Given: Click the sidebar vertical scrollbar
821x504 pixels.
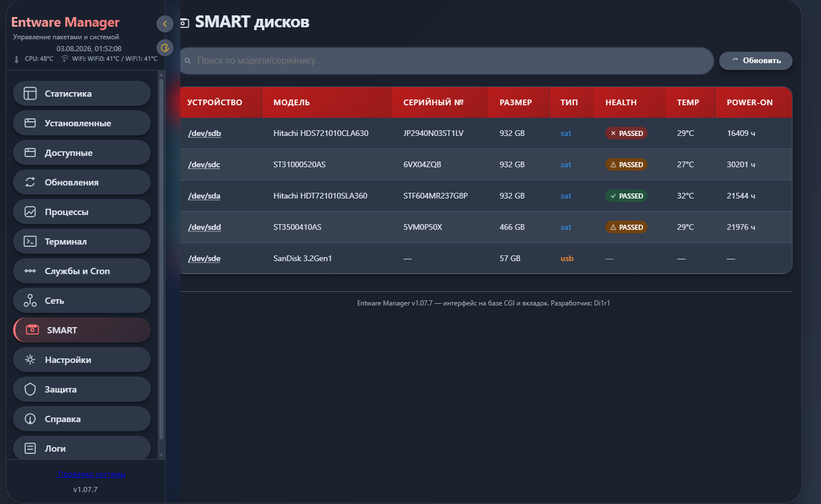Looking at the screenshot, I should pos(161,259).
